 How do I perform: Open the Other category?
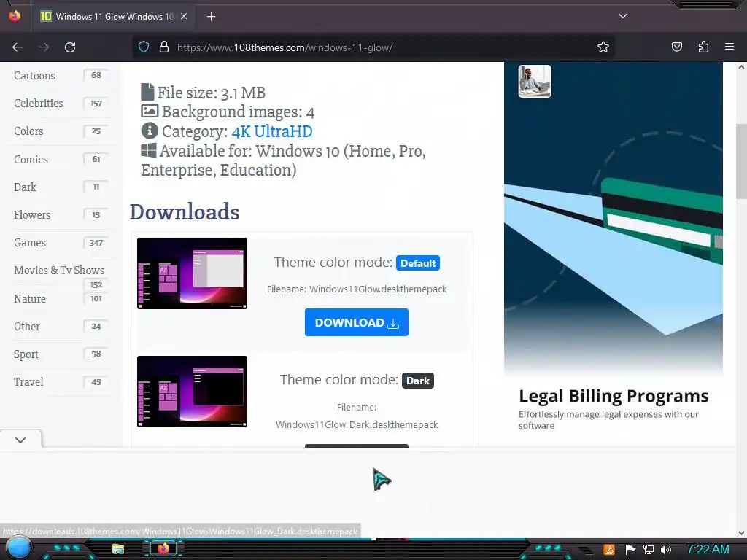coord(27,327)
